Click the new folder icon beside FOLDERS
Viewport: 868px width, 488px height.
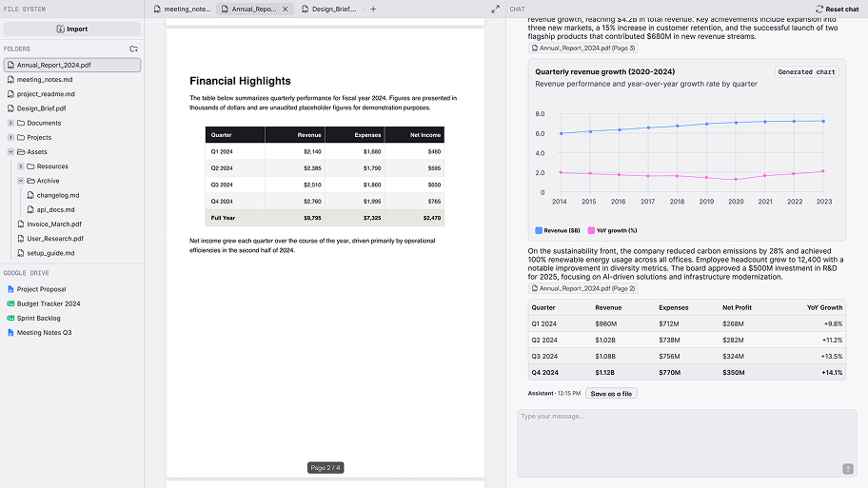click(133, 49)
